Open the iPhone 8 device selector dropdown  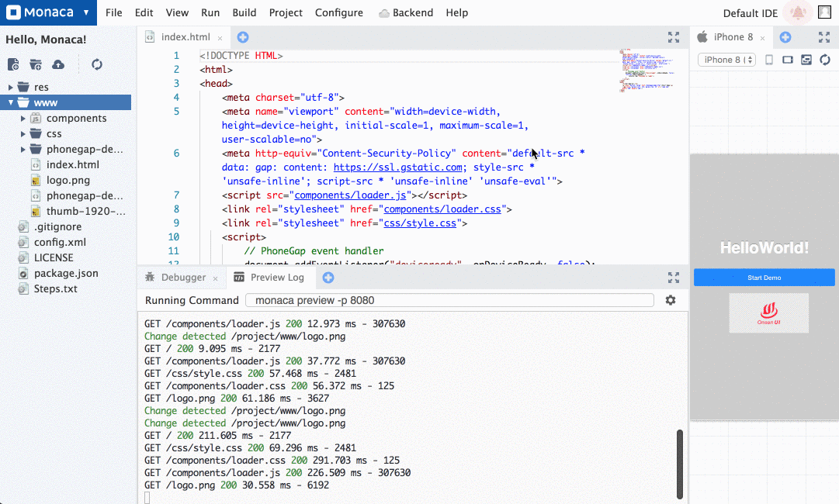726,60
